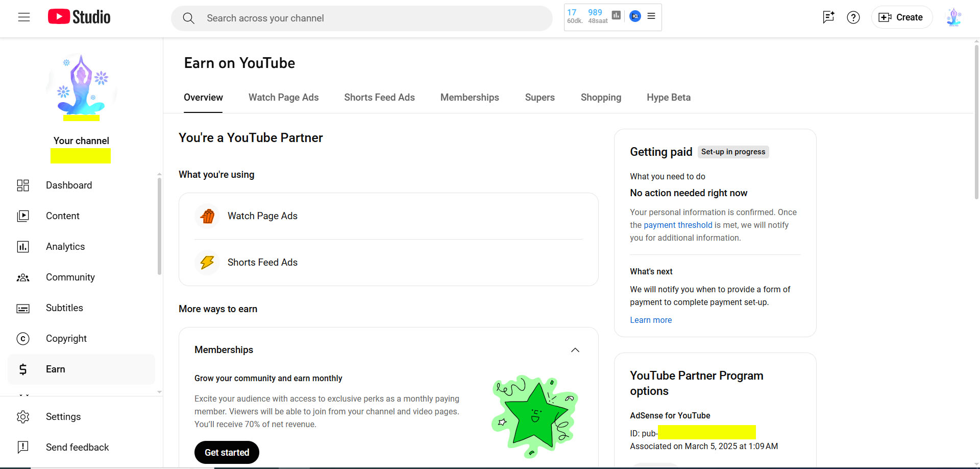980x469 pixels.
Task: Click the Shorts Feed Ads lightning icon
Action: (x=207, y=263)
